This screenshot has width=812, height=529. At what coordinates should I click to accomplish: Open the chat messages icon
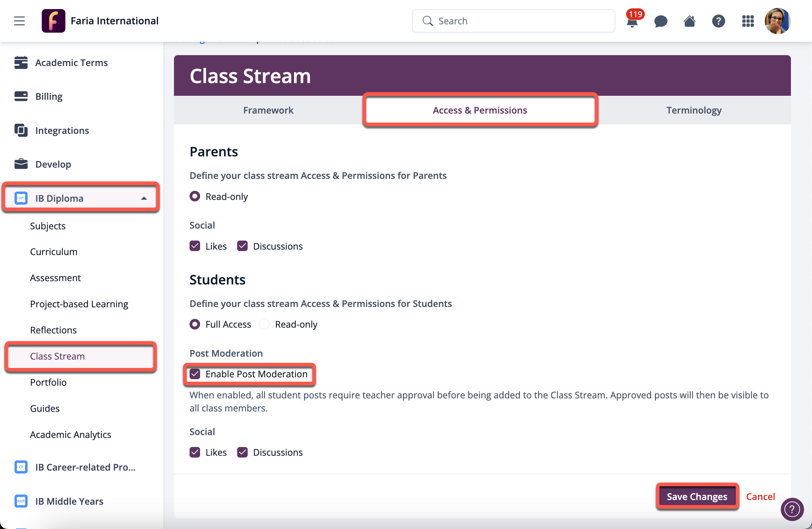click(x=661, y=21)
